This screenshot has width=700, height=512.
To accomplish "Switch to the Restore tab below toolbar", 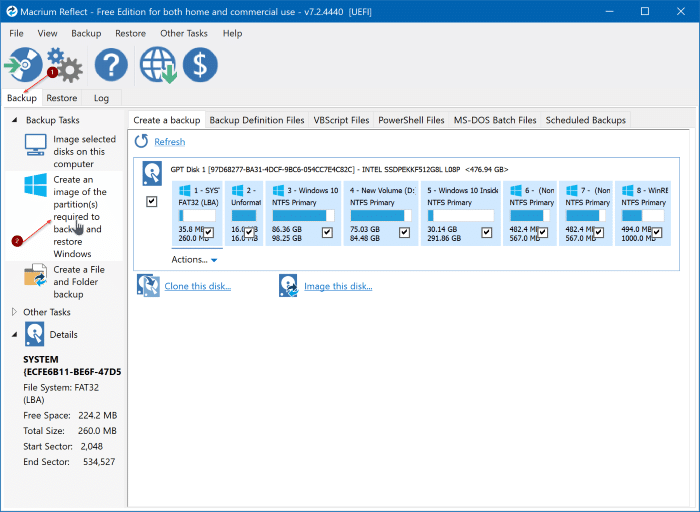I will click(x=62, y=98).
